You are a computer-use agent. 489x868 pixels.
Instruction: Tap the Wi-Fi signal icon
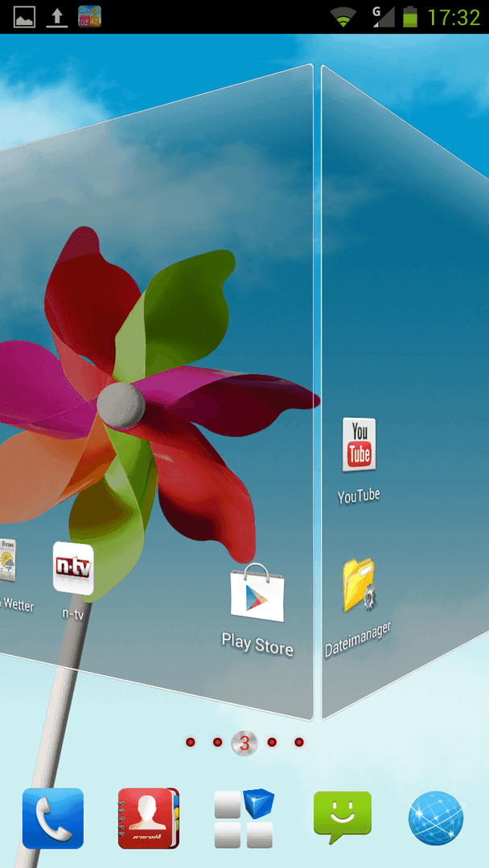(343, 17)
